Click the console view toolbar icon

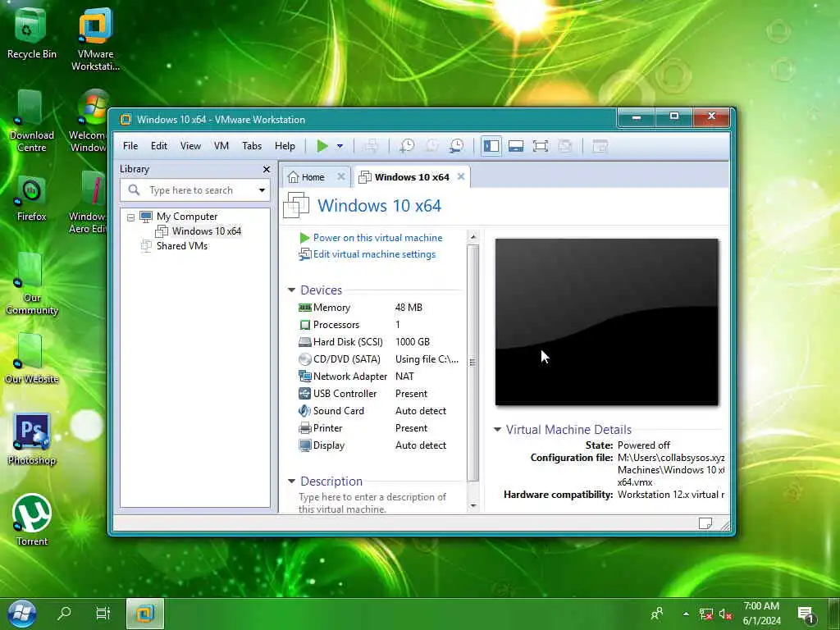(600, 146)
